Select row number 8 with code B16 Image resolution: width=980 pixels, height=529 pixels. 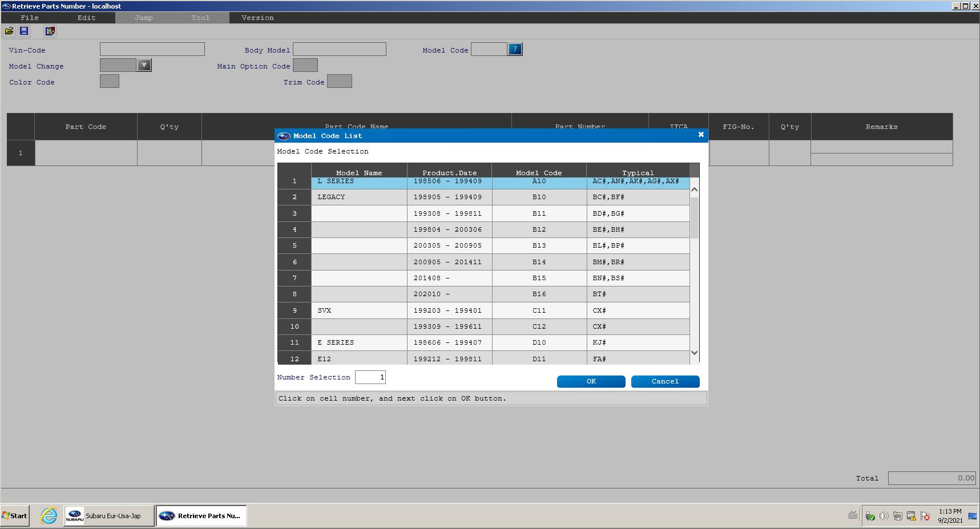tap(295, 294)
